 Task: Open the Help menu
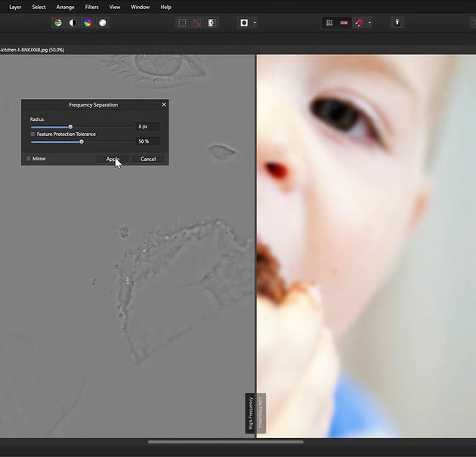(165, 7)
